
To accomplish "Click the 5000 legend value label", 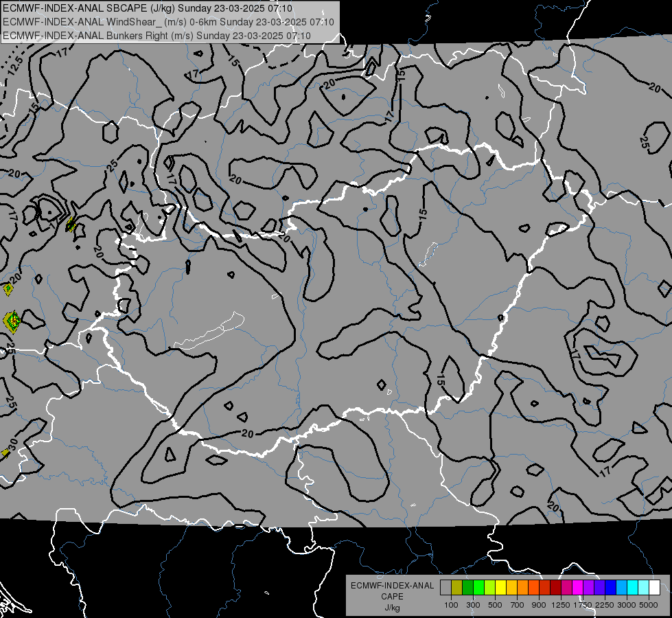I will click(649, 605).
